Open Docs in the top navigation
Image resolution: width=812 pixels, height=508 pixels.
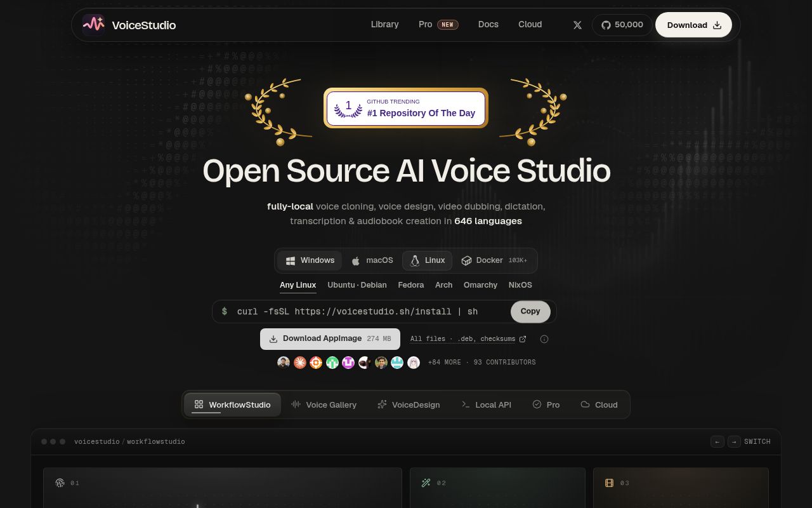(488, 25)
